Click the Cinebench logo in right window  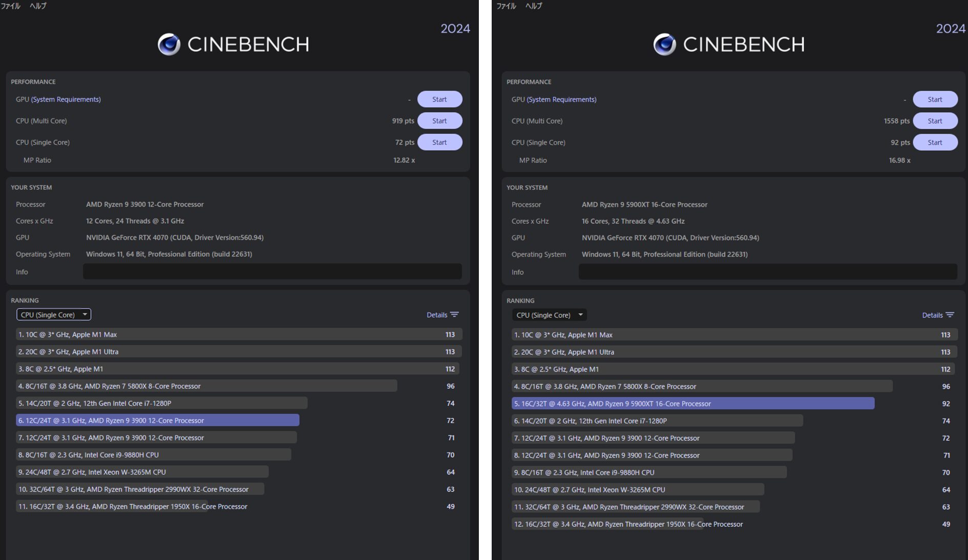click(x=729, y=45)
